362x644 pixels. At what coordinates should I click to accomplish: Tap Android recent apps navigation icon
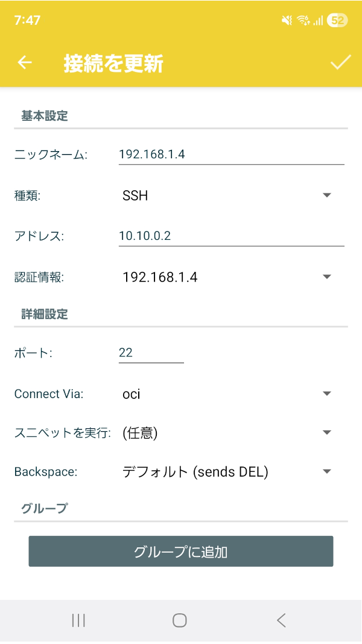coord(78,620)
